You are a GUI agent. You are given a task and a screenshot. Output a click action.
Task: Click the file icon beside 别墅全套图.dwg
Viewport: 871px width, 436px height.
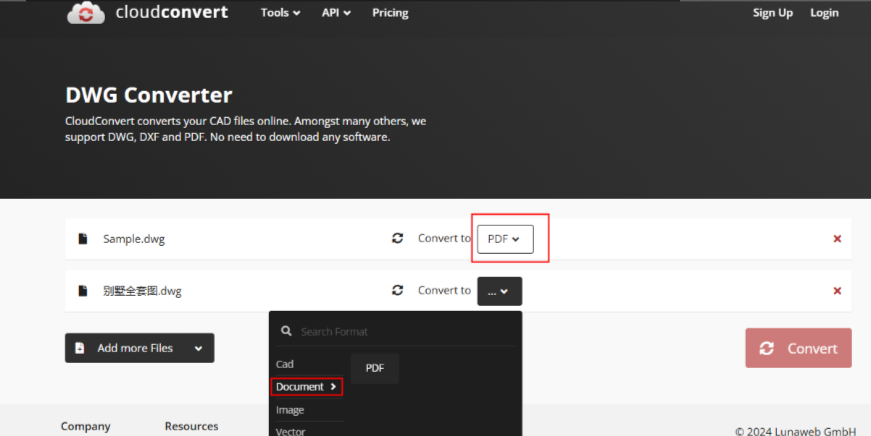click(83, 290)
